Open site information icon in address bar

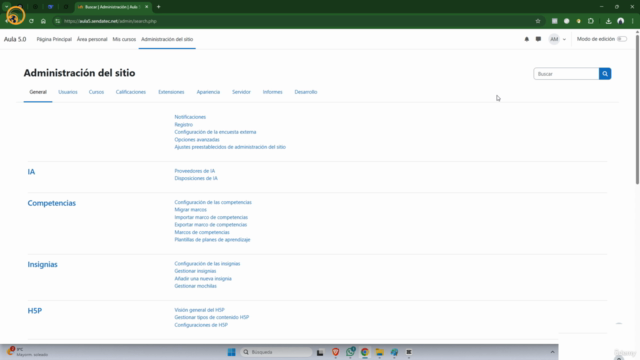(x=58, y=21)
